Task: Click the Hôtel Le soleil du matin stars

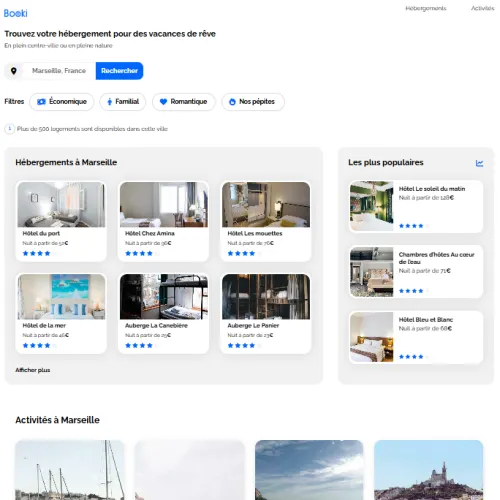Action: pyautogui.click(x=414, y=226)
